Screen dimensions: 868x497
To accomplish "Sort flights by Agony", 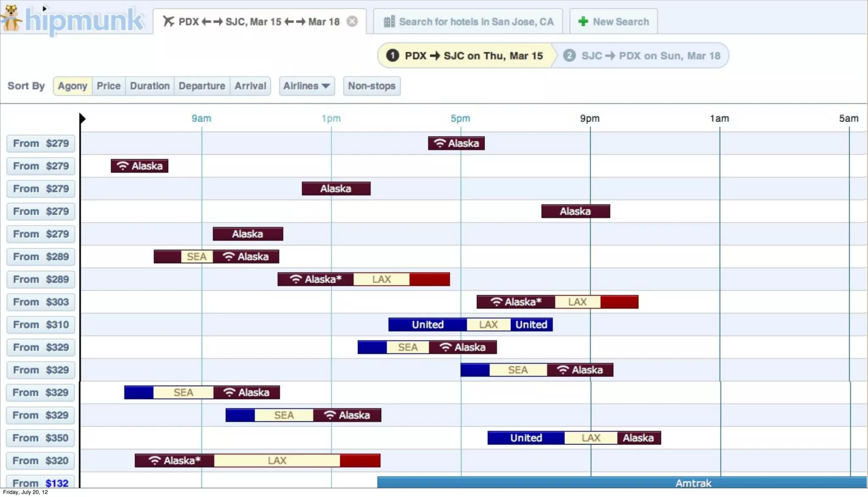I will pos(72,86).
